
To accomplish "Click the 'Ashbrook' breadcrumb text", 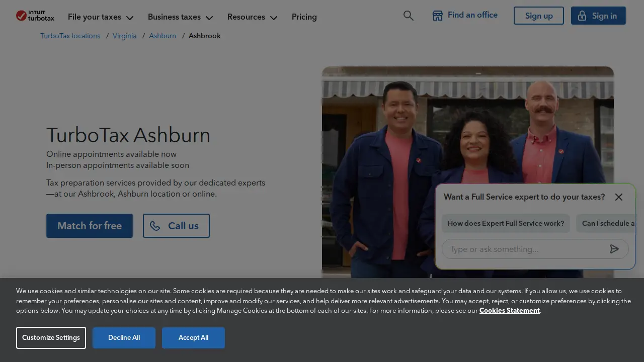I will pos(204,36).
